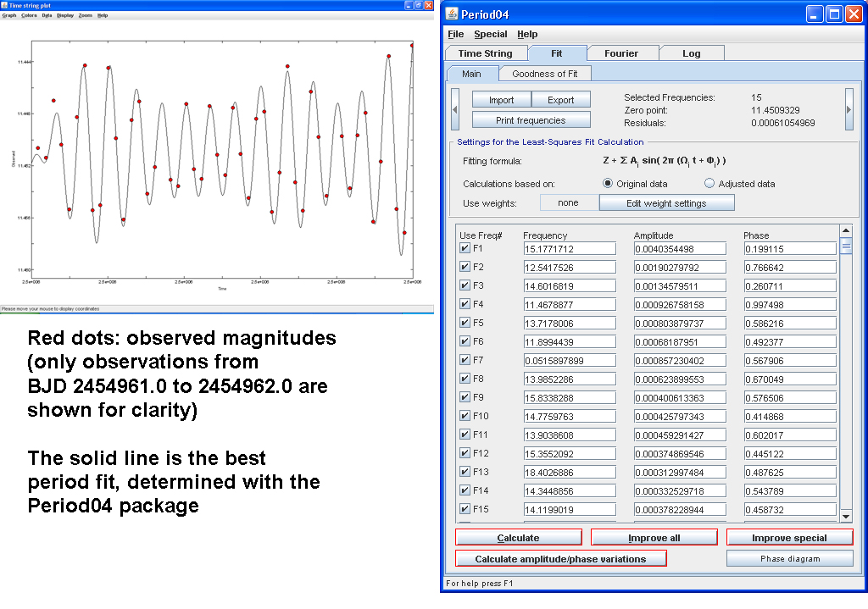Click the F9 phase field 0.576506

click(790, 398)
